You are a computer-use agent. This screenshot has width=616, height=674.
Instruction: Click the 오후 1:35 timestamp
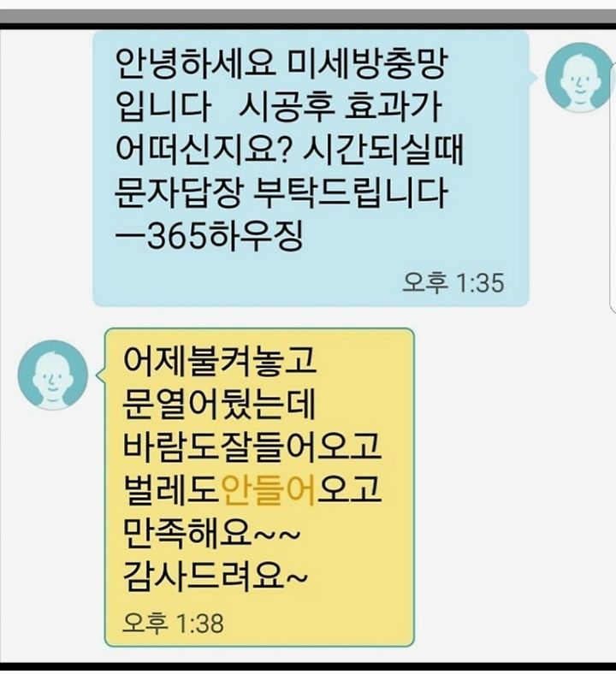[453, 283]
